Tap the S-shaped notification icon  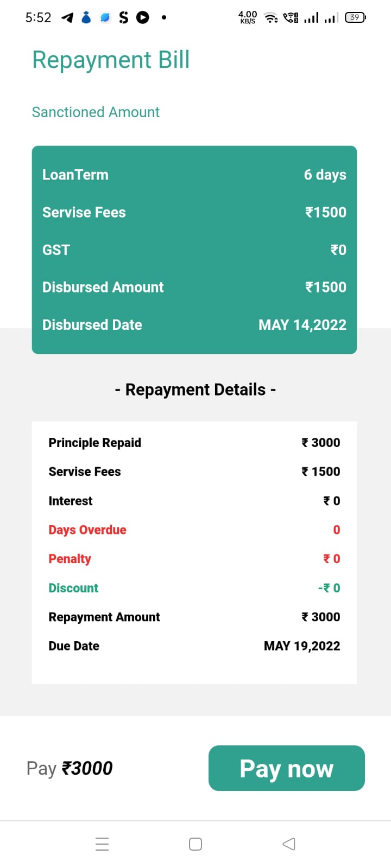tap(124, 18)
